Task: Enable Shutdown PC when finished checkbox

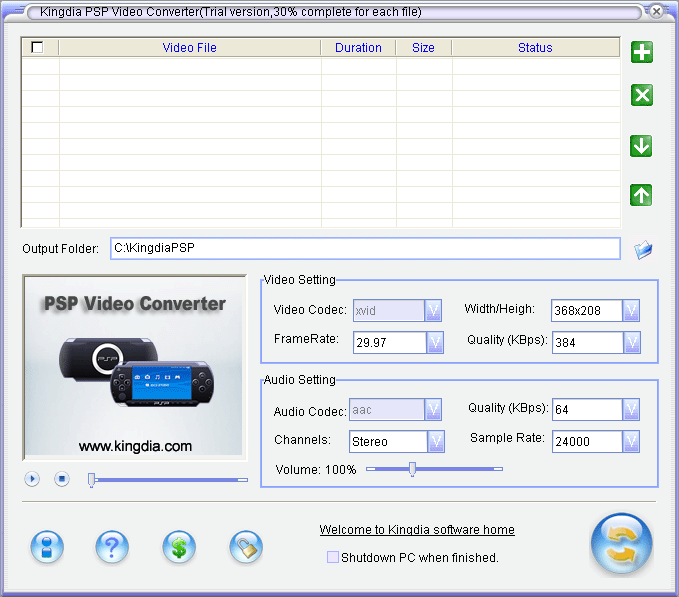Action: pos(333,557)
